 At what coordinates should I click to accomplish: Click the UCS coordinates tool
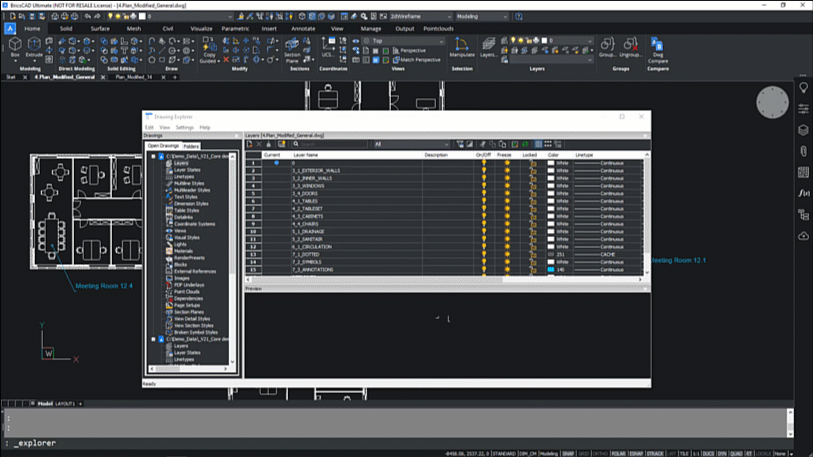(328, 47)
